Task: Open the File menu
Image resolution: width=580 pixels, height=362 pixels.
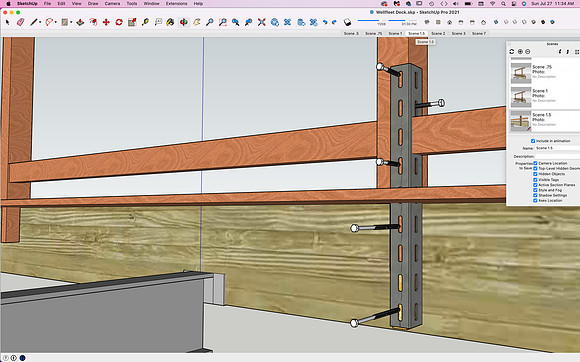Action: (x=47, y=3)
